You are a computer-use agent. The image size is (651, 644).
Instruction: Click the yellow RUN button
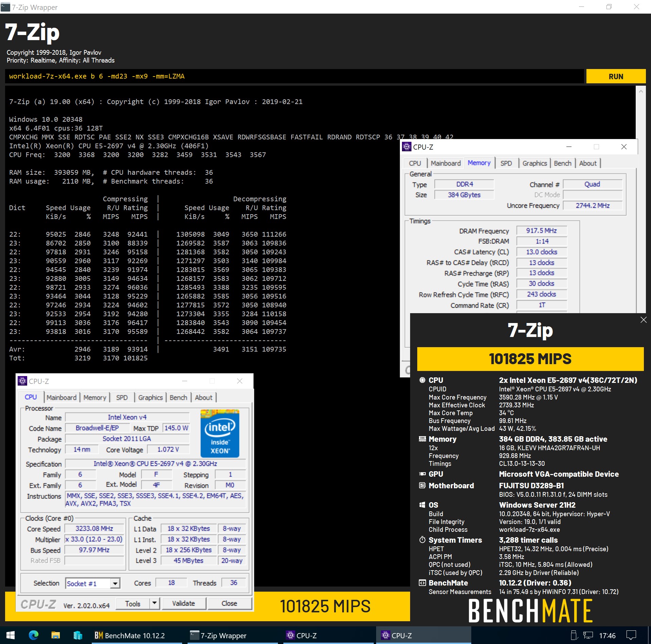coord(616,77)
